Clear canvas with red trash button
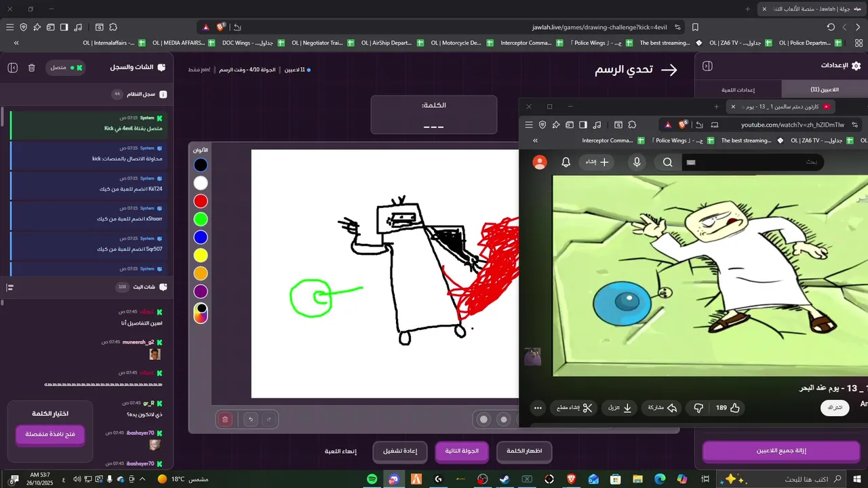868x488 pixels. click(225, 420)
